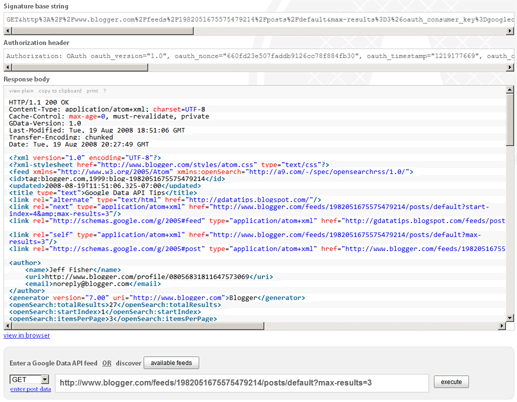Click copy to clipboard in response toolbar
Screen dimensions: 517x402
click(60, 91)
